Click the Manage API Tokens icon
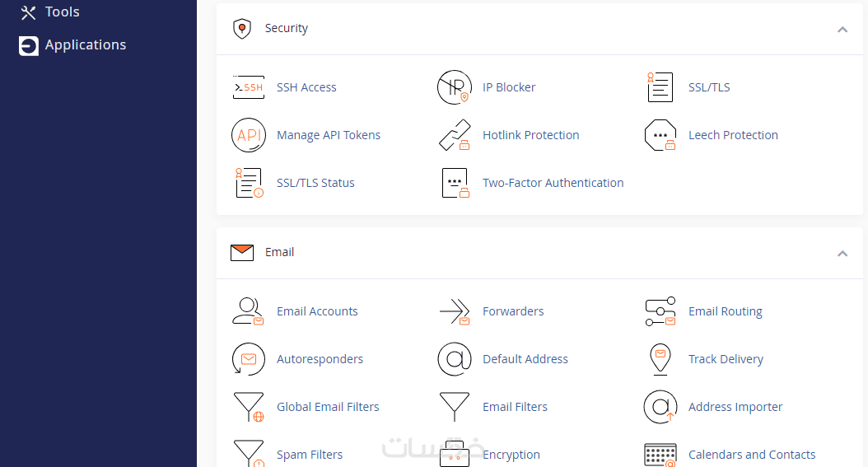The height and width of the screenshot is (467, 868). pos(248,135)
